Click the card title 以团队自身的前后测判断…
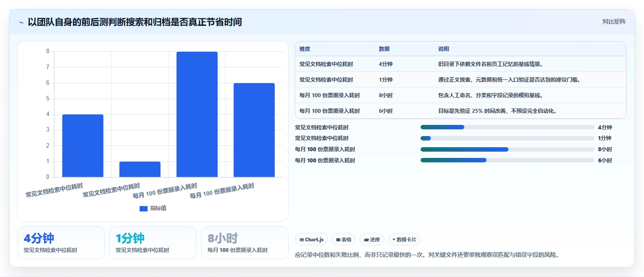 135,22
